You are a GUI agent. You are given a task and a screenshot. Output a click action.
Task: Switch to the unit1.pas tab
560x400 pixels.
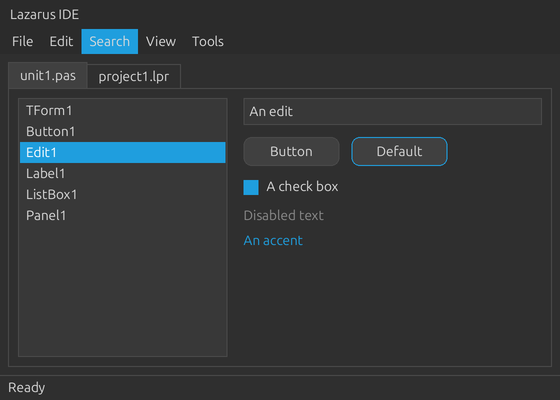click(48, 75)
